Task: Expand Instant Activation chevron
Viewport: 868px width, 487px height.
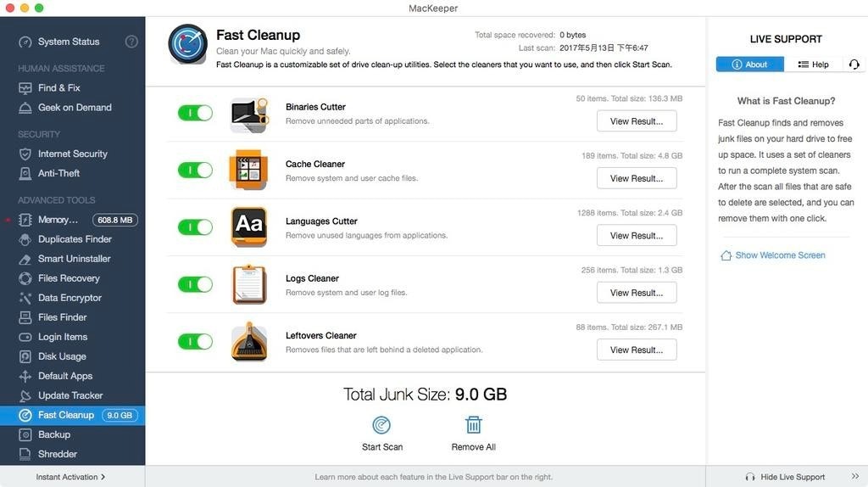Action: (x=103, y=477)
